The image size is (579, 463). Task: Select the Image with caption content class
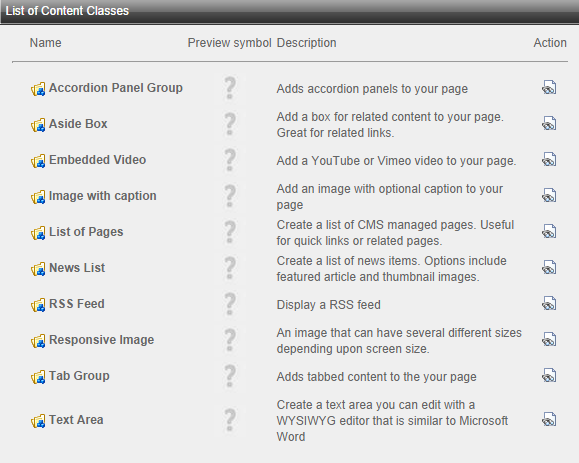pos(103,196)
